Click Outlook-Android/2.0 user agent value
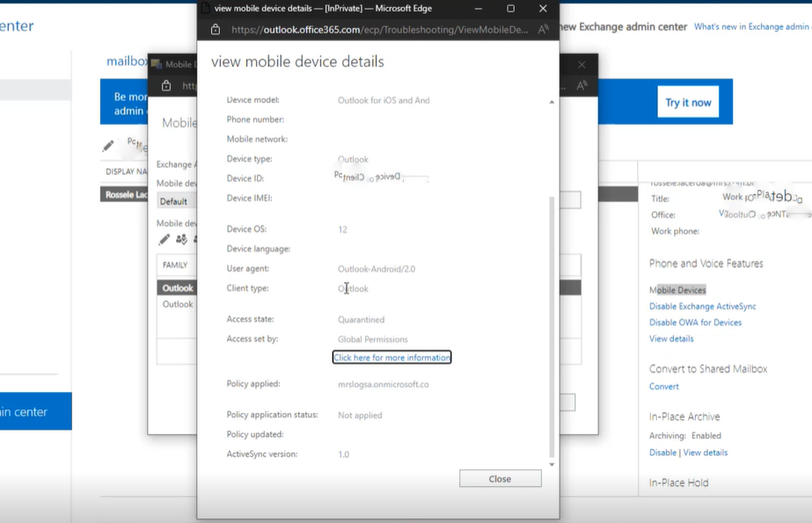Viewport: 812px width, 523px height. (x=377, y=269)
